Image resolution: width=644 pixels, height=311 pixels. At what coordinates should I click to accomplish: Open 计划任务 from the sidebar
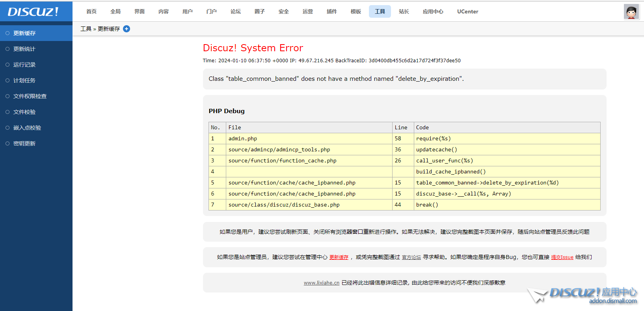click(x=24, y=80)
